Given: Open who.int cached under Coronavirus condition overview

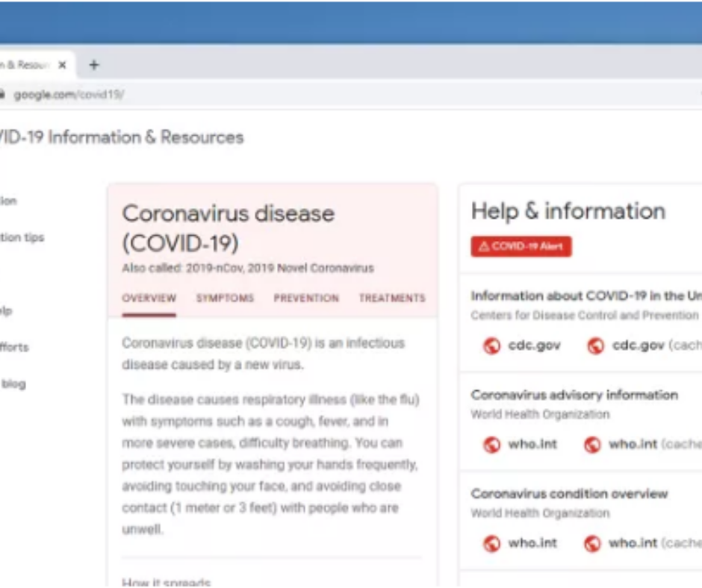Looking at the screenshot, I should 655,543.
